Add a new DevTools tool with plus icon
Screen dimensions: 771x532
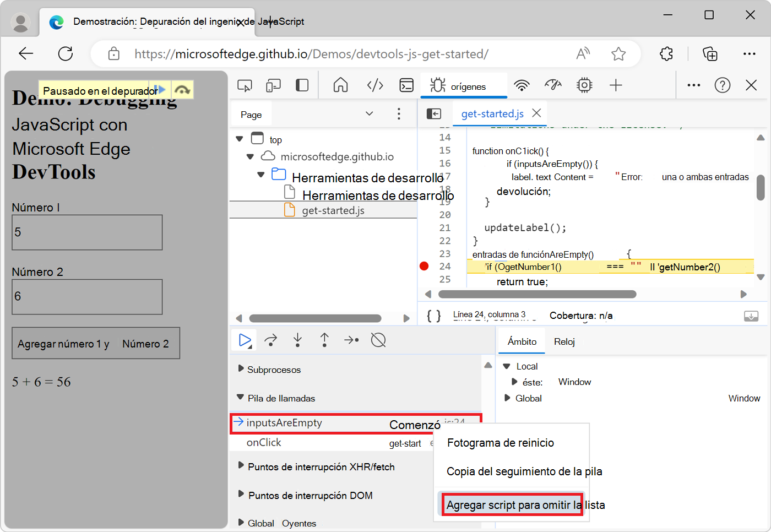click(616, 85)
